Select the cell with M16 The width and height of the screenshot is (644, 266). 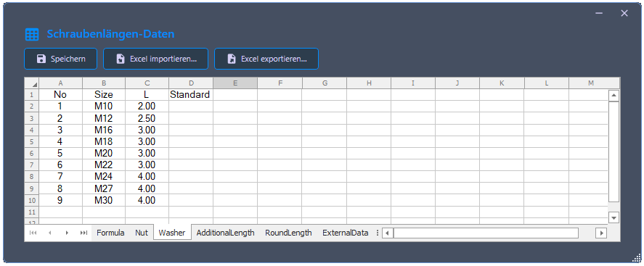(104, 130)
